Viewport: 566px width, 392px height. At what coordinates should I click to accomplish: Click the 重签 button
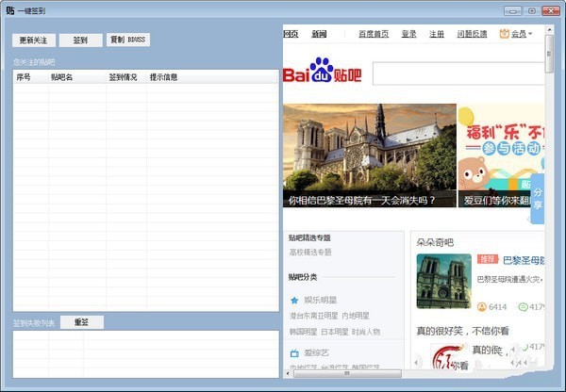point(81,322)
